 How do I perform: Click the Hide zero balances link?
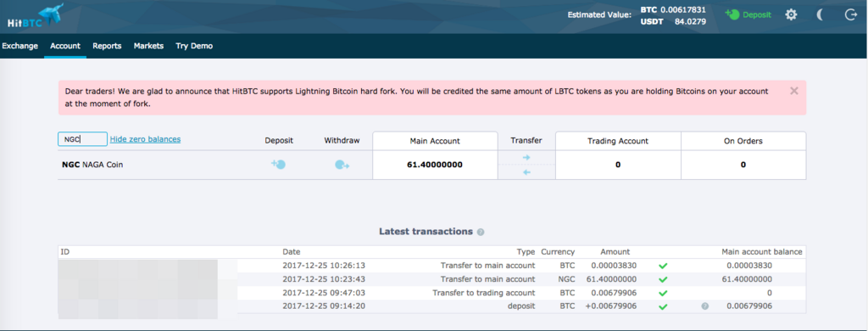tap(145, 139)
